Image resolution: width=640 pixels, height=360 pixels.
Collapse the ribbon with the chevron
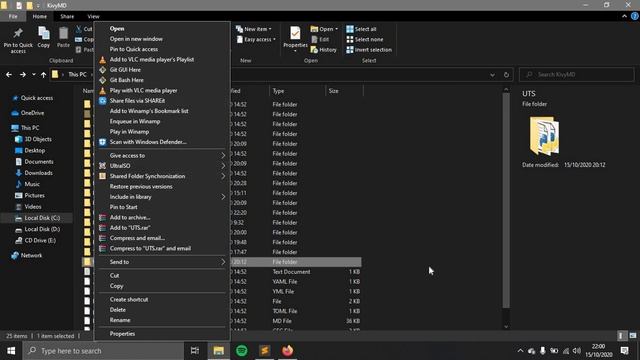tap(624, 16)
